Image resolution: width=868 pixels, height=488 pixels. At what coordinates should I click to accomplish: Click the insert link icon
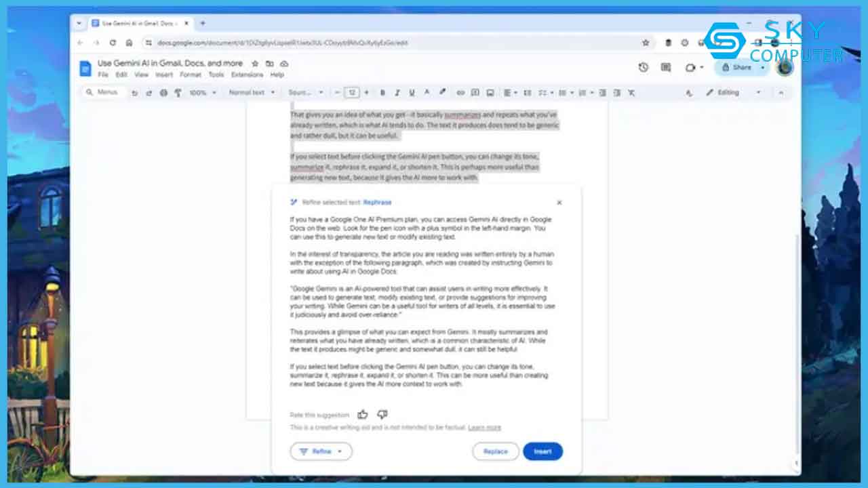click(460, 92)
